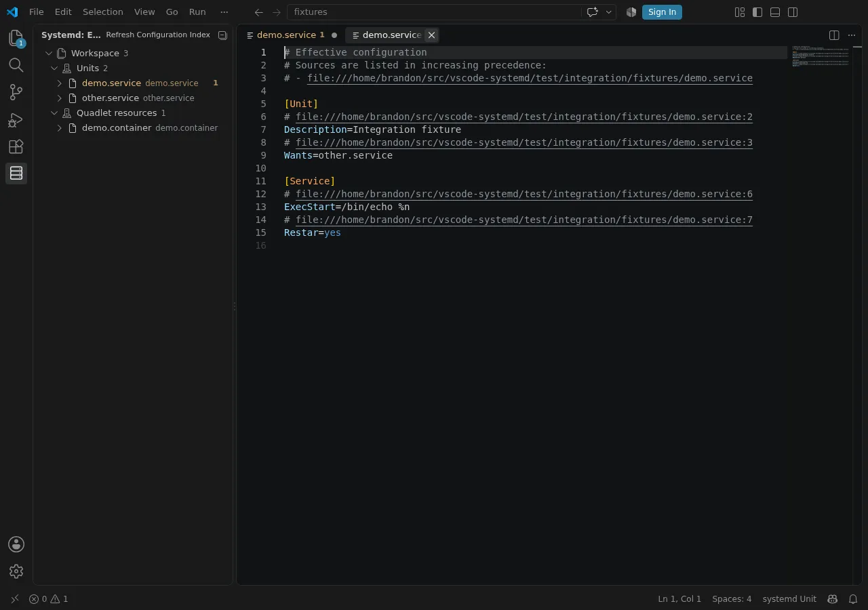
Task: Open the Selection menu
Action: click(x=103, y=12)
